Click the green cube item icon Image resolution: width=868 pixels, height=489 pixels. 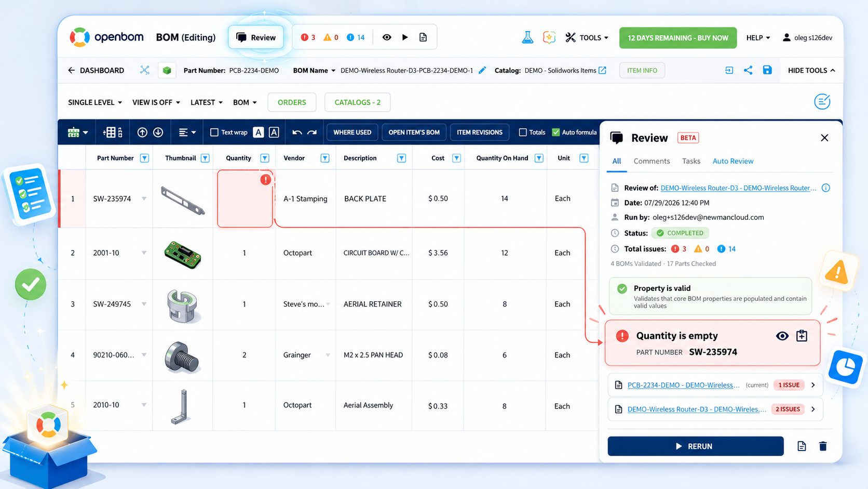(167, 70)
